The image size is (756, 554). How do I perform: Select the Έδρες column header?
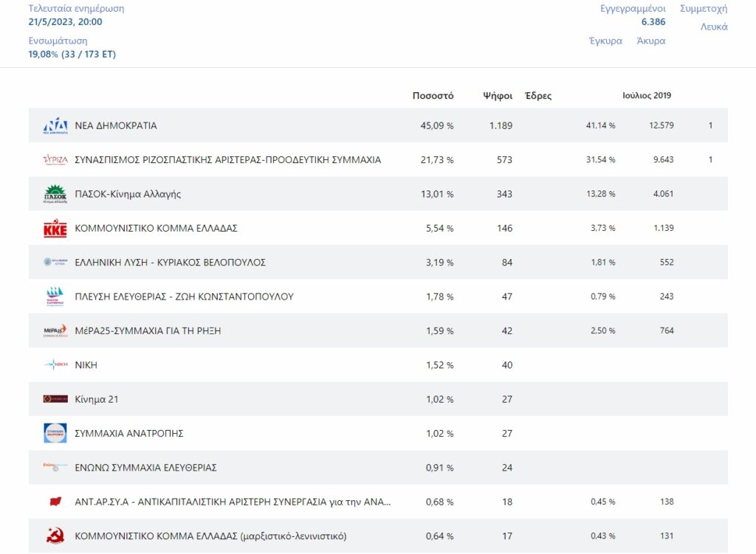[538, 96]
